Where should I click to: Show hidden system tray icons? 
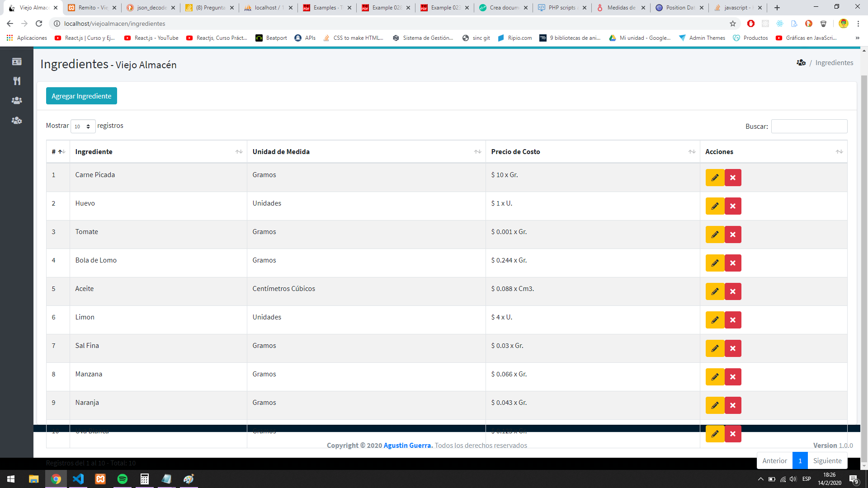pyautogui.click(x=760, y=479)
